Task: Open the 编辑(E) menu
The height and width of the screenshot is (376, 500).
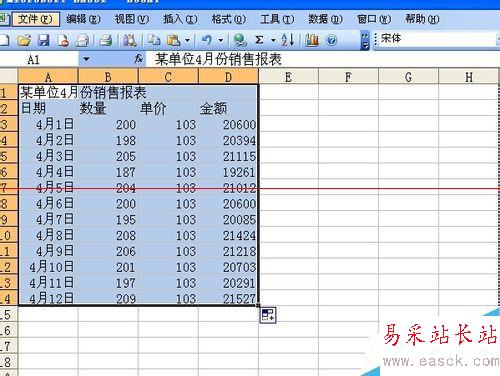Action: (83, 19)
